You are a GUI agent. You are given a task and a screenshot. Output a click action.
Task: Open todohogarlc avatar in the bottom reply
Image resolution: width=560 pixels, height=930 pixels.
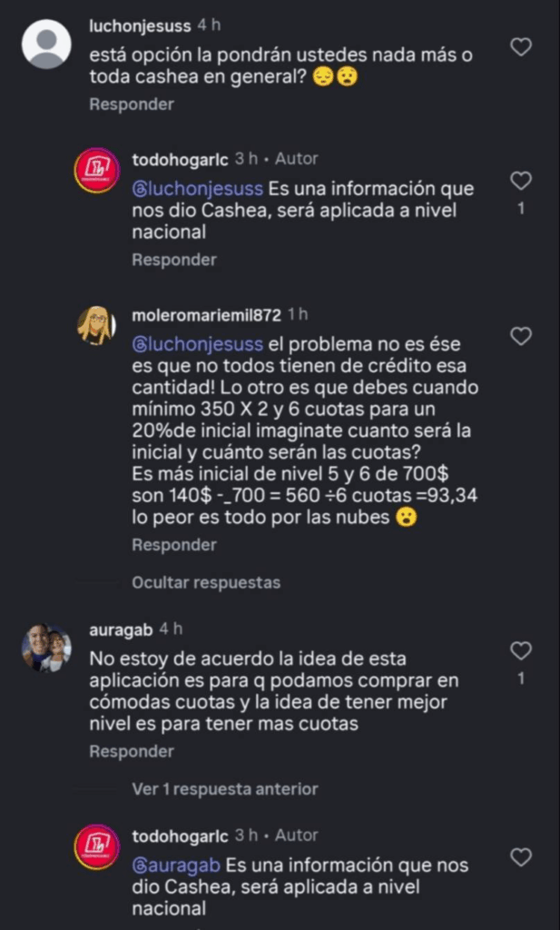[x=96, y=846]
